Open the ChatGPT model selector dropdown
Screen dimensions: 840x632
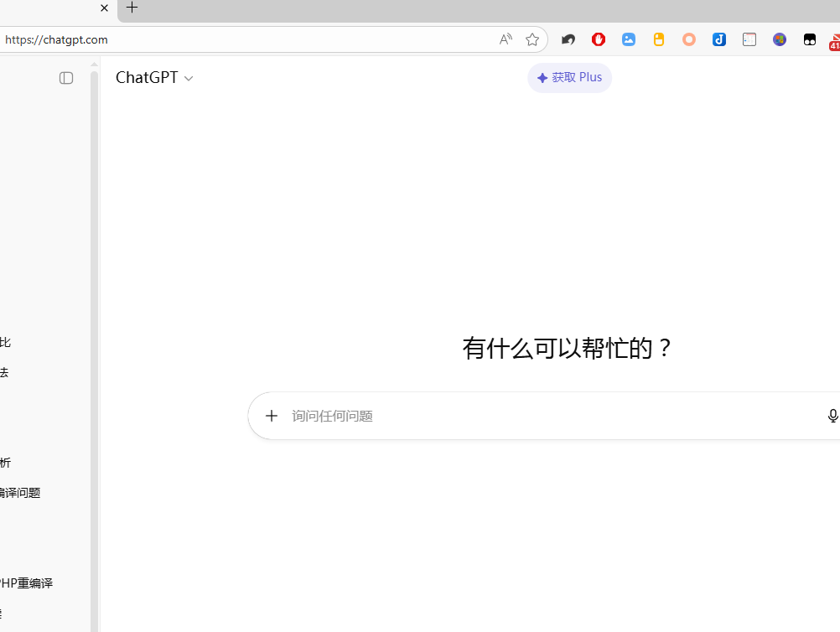pos(154,78)
